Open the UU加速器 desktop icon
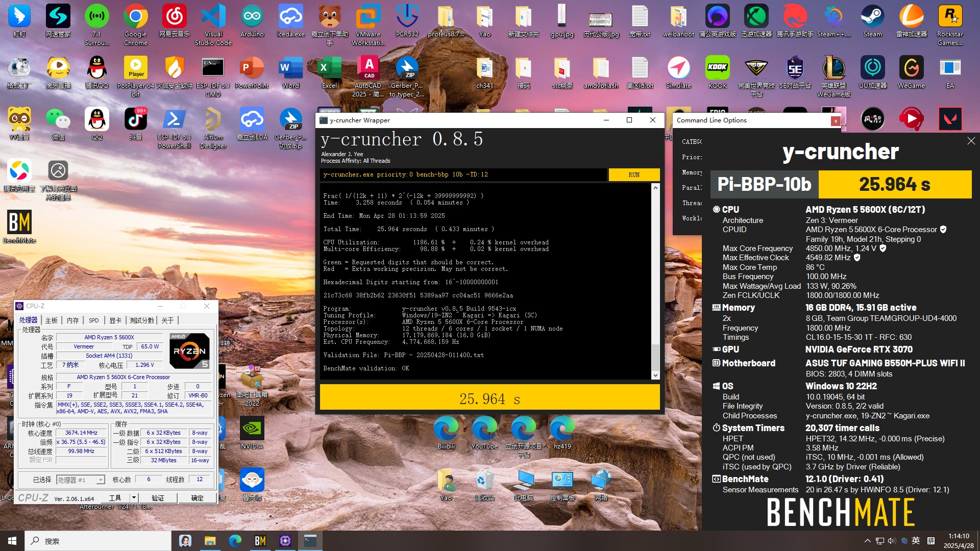The height and width of the screenshot is (551, 980). coord(872,72)
